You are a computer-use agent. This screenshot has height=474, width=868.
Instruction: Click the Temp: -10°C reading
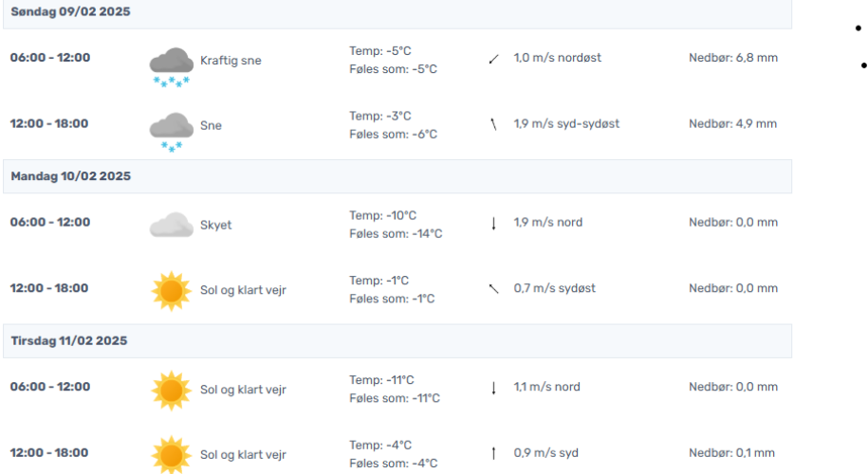pyautogui.click(x=382, y=216)
